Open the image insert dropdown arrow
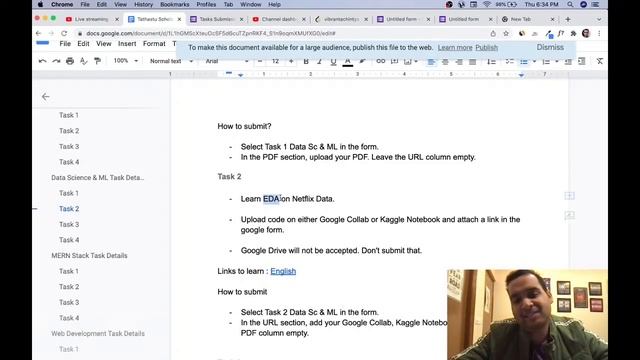This screenshot has width=640, height=360. 416,62
